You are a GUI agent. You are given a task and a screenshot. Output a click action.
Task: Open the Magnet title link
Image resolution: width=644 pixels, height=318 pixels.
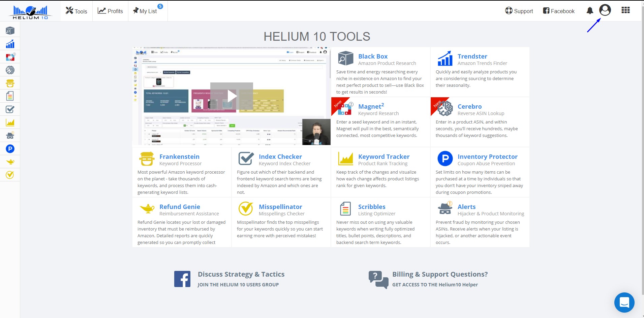point(371,106)
